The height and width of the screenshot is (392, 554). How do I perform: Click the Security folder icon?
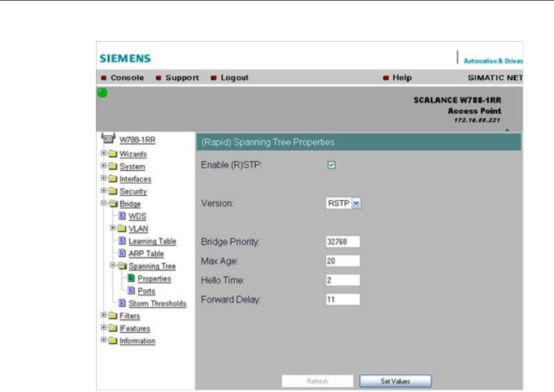click(113, 191)
